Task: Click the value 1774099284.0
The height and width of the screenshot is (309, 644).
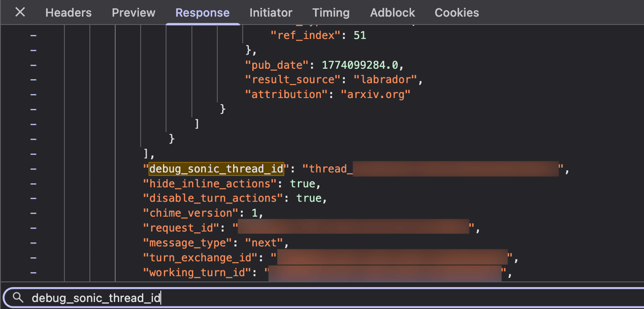Action: point(360,65)
